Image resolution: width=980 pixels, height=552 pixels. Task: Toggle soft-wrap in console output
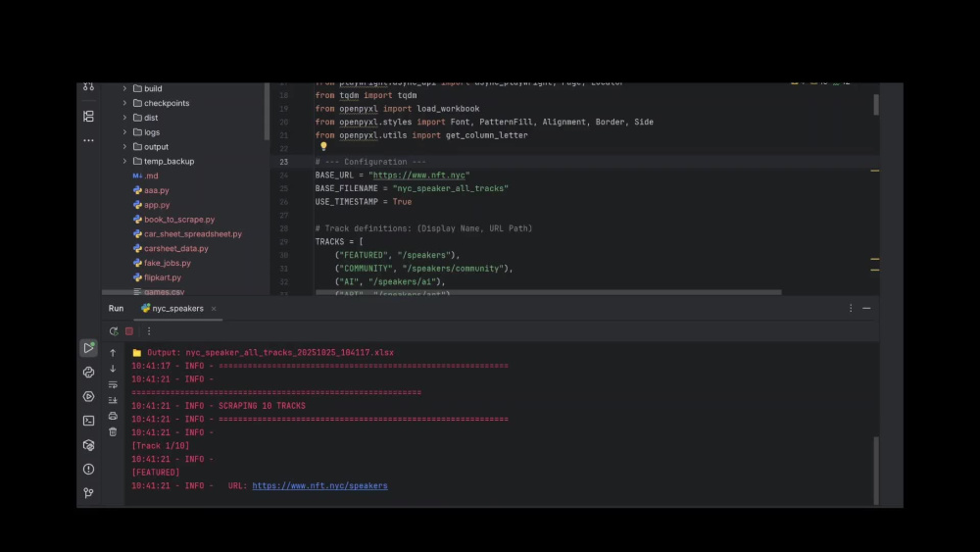[113, 384]
